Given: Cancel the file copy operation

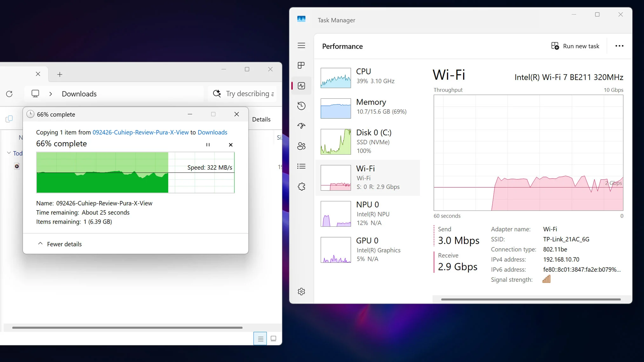Looking at the screenshot, I should (231, 145).
